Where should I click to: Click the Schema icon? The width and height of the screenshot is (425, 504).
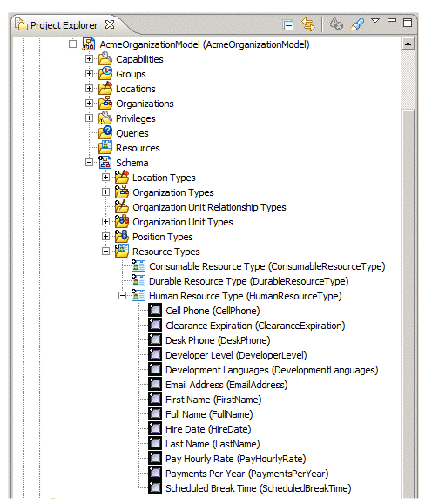105,162
